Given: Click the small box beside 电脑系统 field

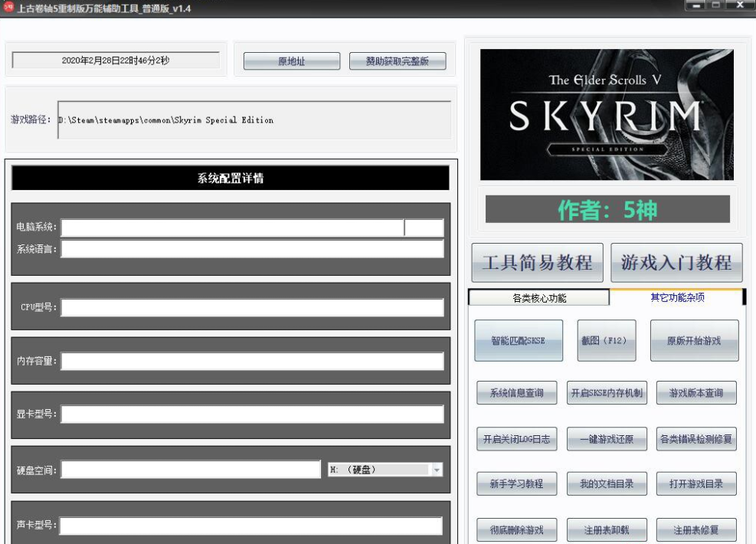Looking at the screenshot, I should coord(424,228).
